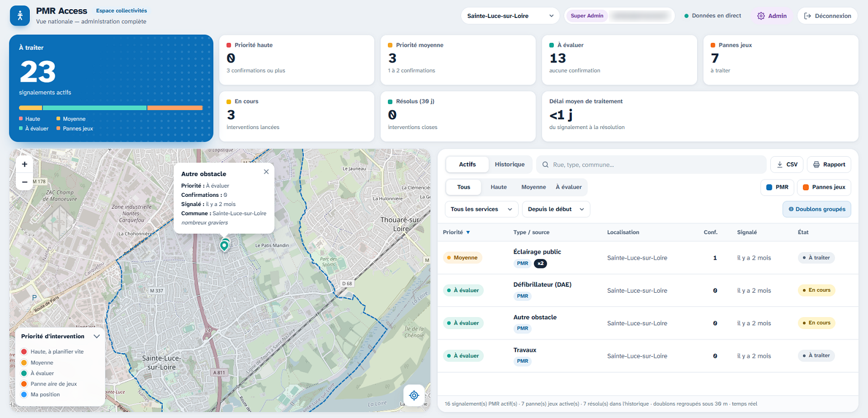
Task: Click the Déconnexion button
Action: click(827, 16)
